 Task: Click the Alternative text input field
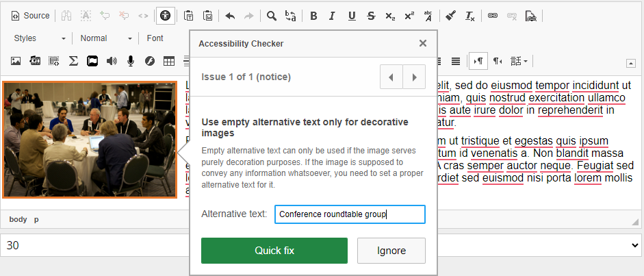(350, 214)
